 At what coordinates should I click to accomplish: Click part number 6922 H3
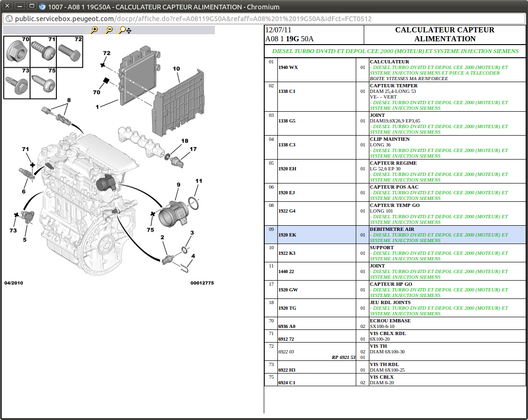(287, 370)
